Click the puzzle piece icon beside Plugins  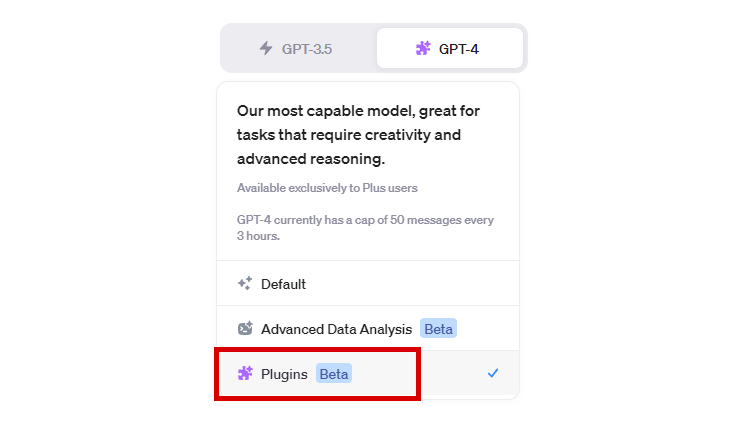click(x=245, y=373)
